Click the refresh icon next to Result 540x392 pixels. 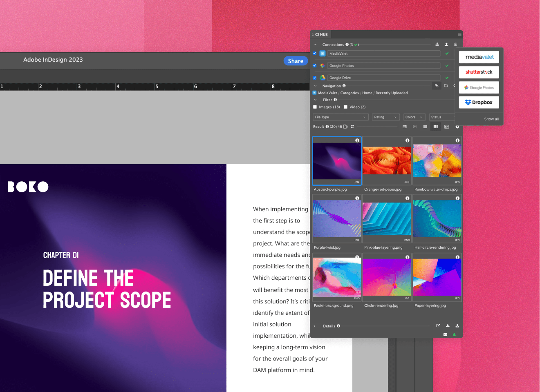pos(352,127)
